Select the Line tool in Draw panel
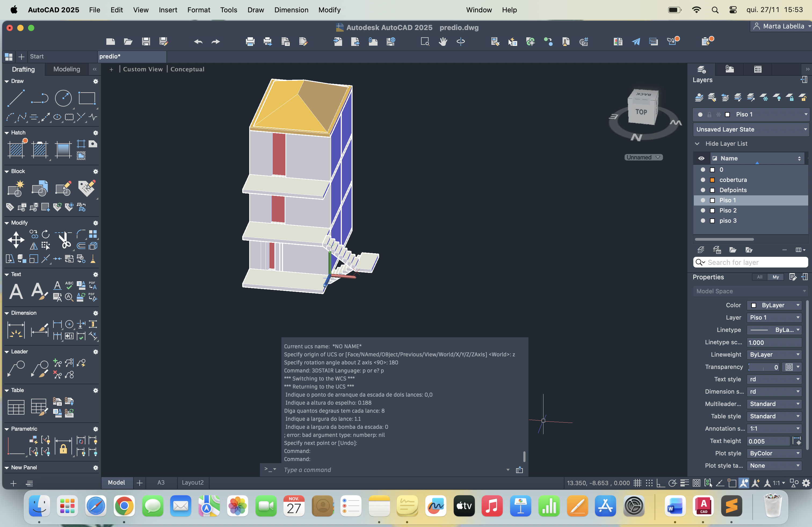 [16, 98]
